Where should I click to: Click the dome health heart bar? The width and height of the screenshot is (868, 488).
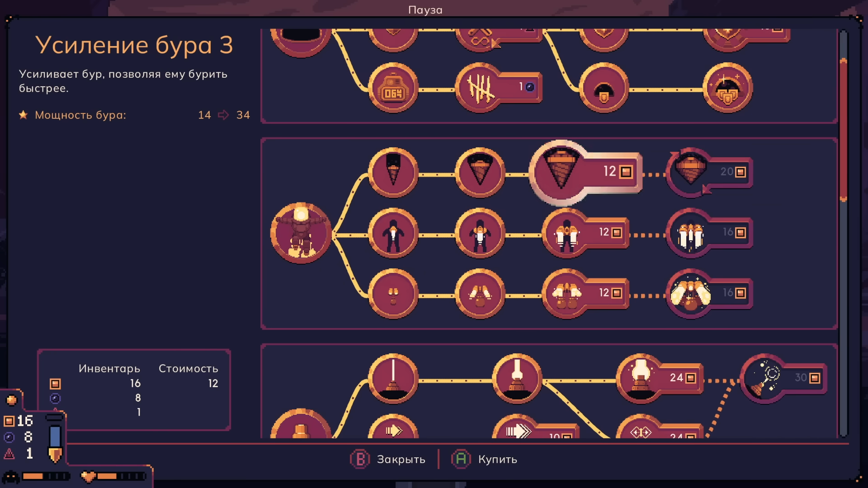[x=113, y=476]
